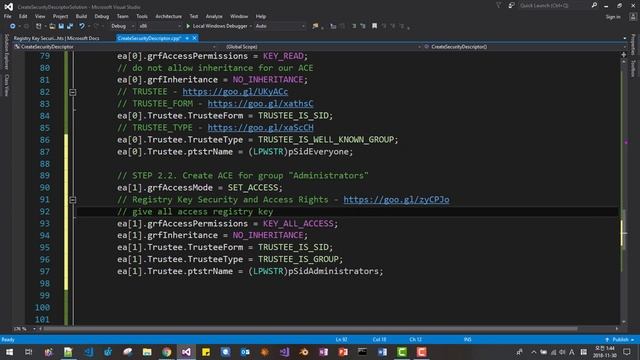Screen dimensions: 640x360
Task: Click the bookmark icon in the toolbar
Action: (374, 26)
